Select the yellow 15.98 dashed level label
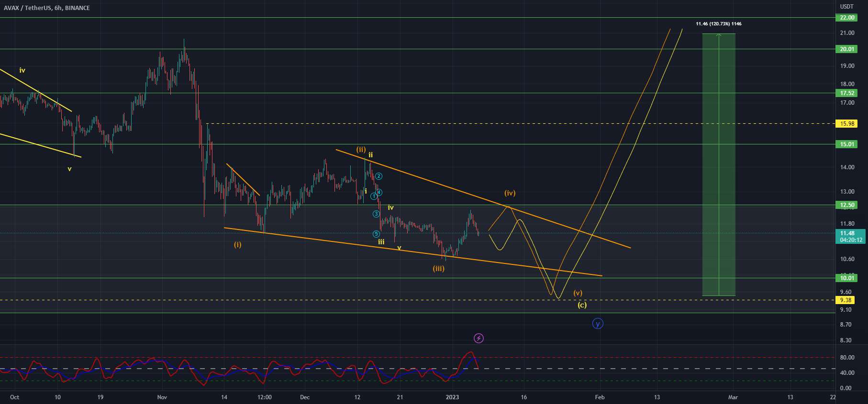 847,124
